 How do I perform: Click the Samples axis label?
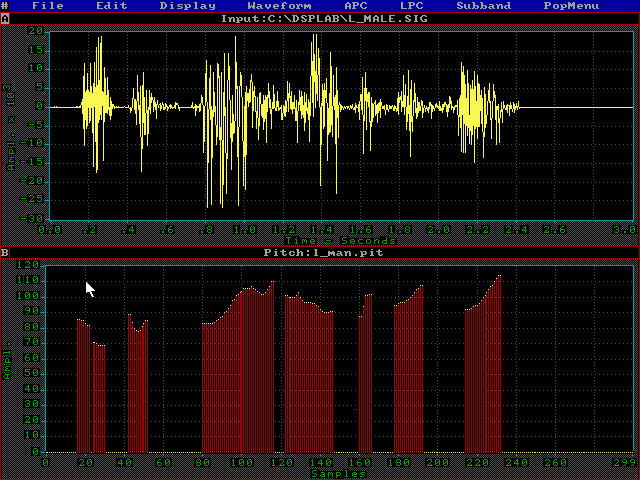tap(339, 474)
